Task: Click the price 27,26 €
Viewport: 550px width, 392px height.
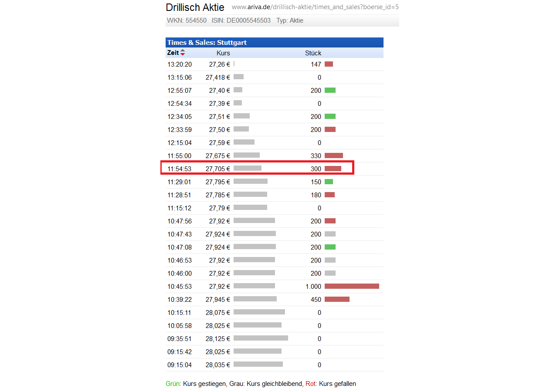Action: pos(220,64)
